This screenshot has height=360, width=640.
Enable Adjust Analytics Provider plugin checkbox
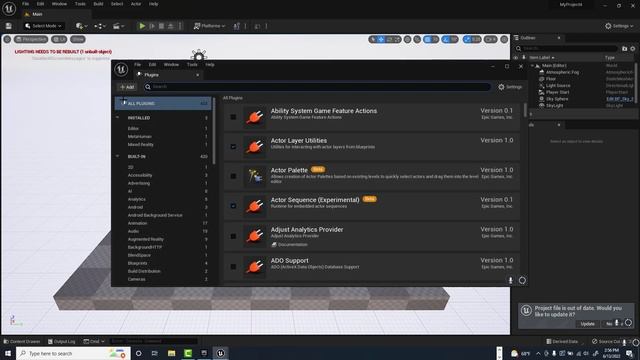pos(233,236)
